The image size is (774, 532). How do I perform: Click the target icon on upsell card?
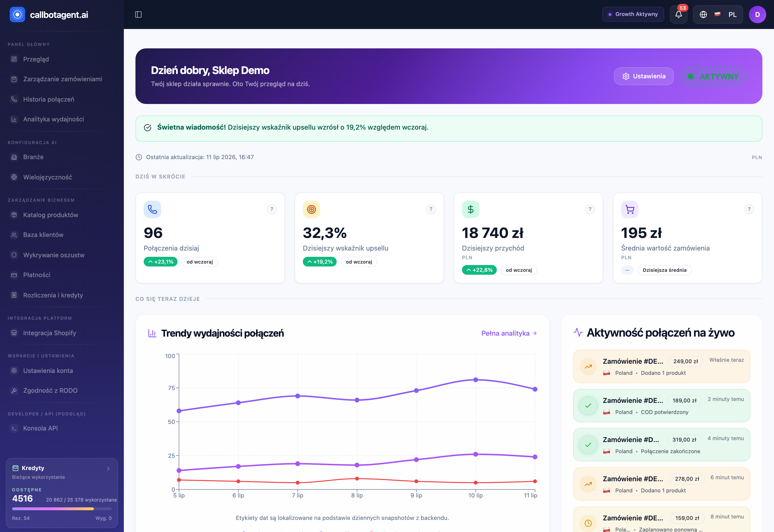pos(311,209)
